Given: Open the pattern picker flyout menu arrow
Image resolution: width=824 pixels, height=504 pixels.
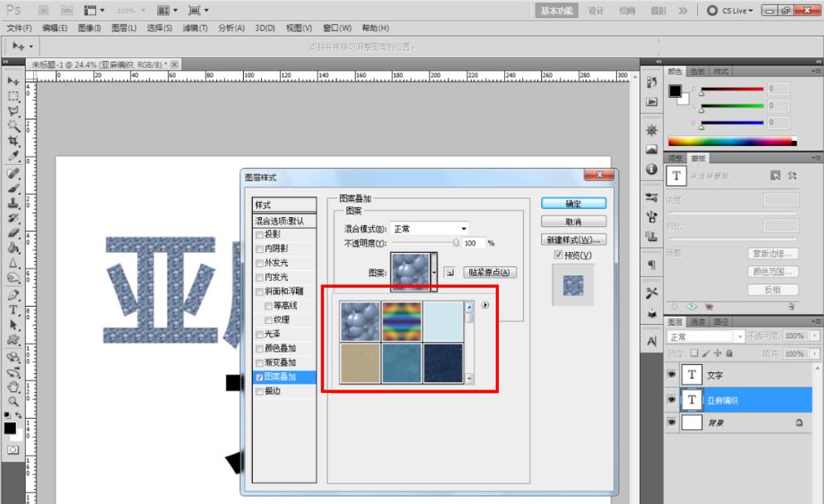Looking at the screenshot, I should 485,306.
